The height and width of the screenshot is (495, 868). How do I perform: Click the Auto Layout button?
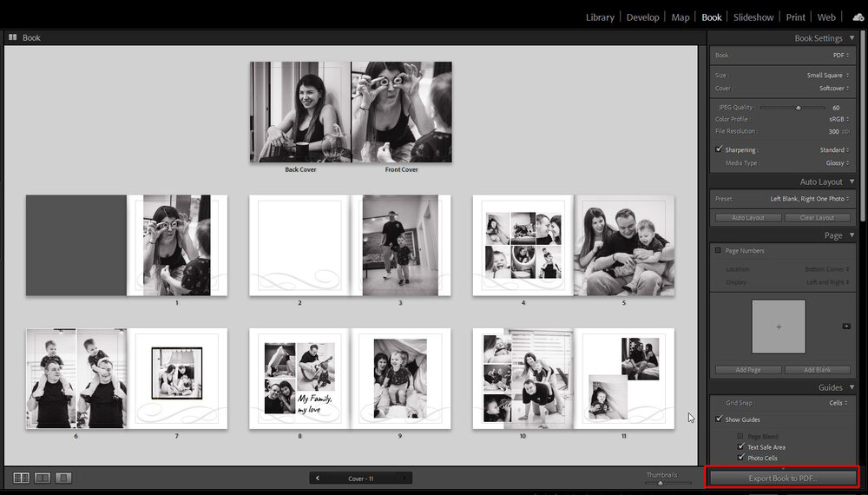point(748,218)
